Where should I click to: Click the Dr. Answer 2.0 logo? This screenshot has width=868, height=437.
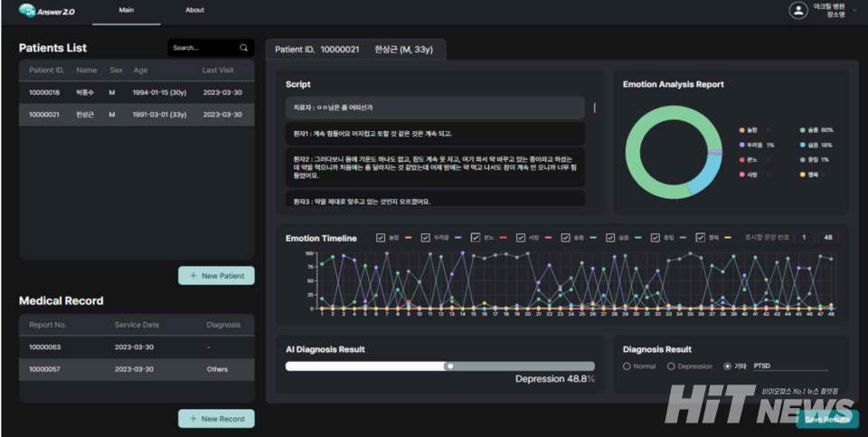[45, 11]
